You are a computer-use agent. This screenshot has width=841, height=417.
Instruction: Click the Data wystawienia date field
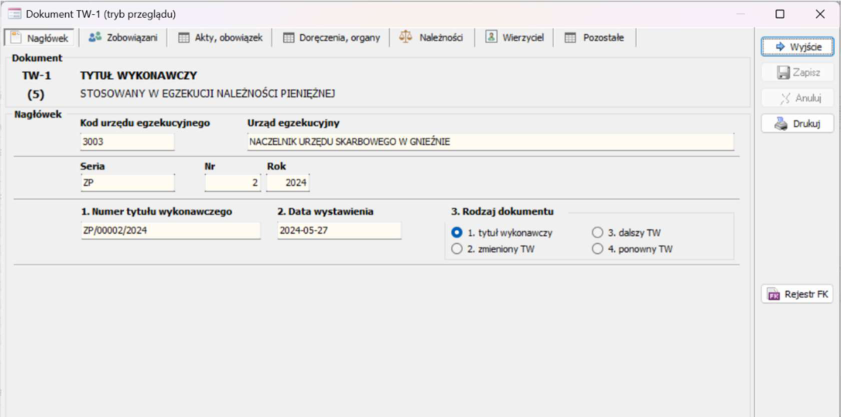(339, 231)
